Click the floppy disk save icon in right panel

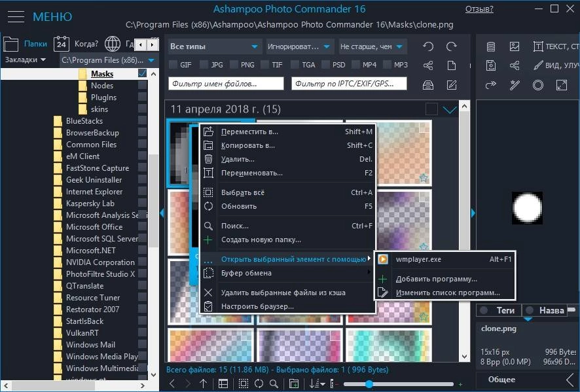[491, 66]
